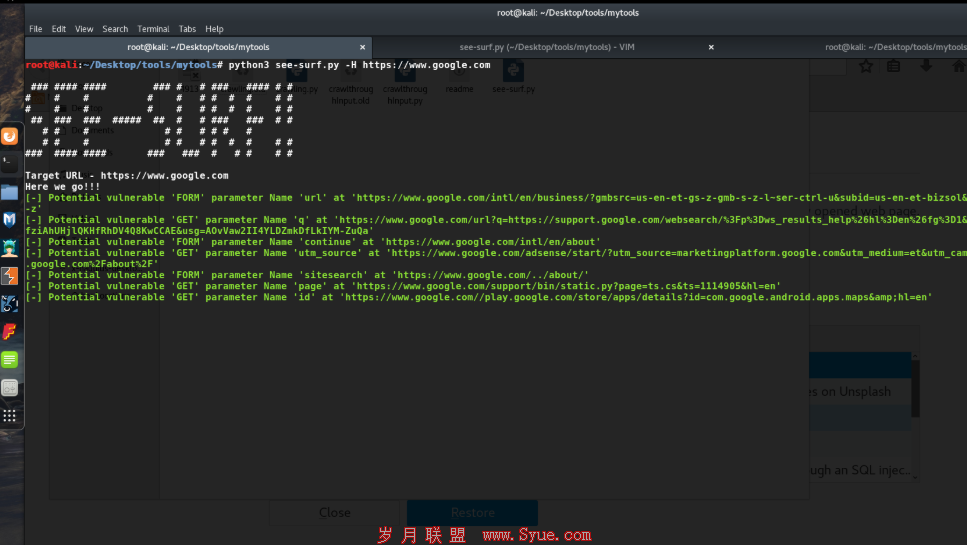Open the Edit menu
Viewport: 967px width, 545px height.
(59, 29)
